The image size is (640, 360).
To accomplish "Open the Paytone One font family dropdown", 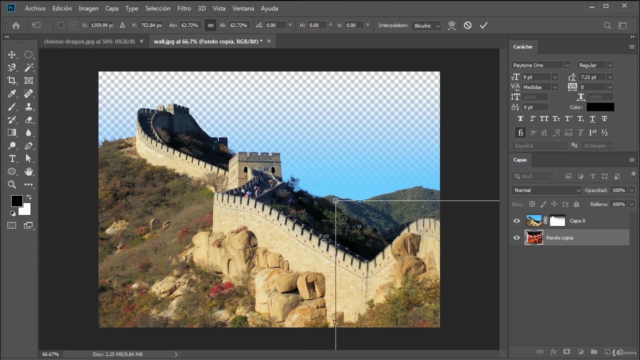I will [x=567, y=65].
